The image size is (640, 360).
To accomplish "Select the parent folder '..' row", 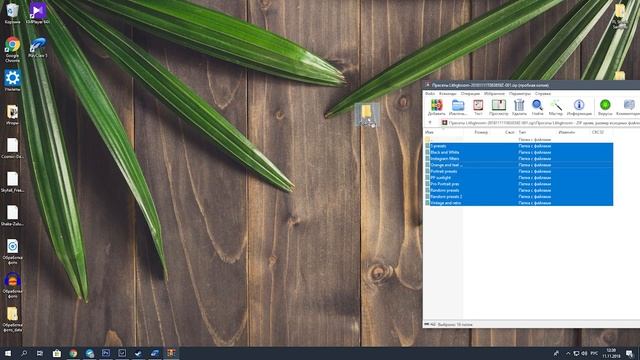I will point(519,140).
